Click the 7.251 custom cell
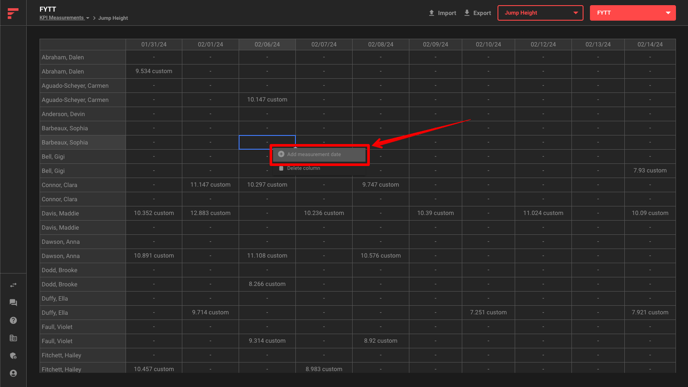This screenshot has height=387, width=688. pyautogui.click(x=488, y=312)
